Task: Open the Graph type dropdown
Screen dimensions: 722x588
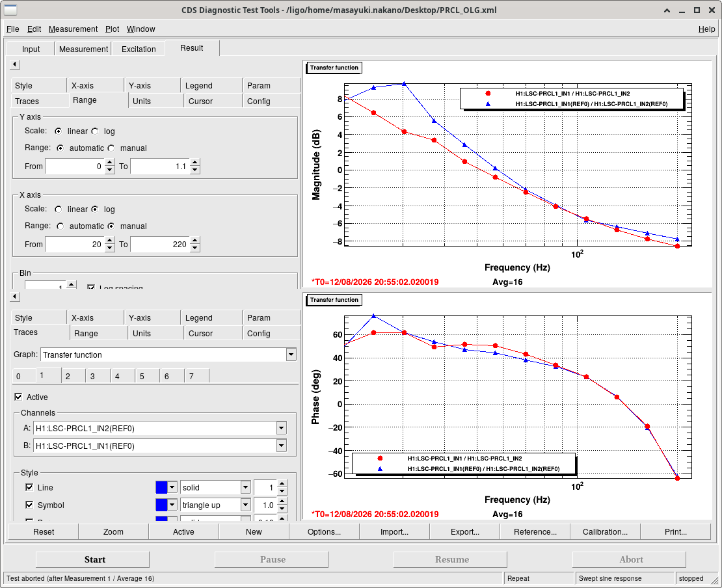Action: click(291, 354)
